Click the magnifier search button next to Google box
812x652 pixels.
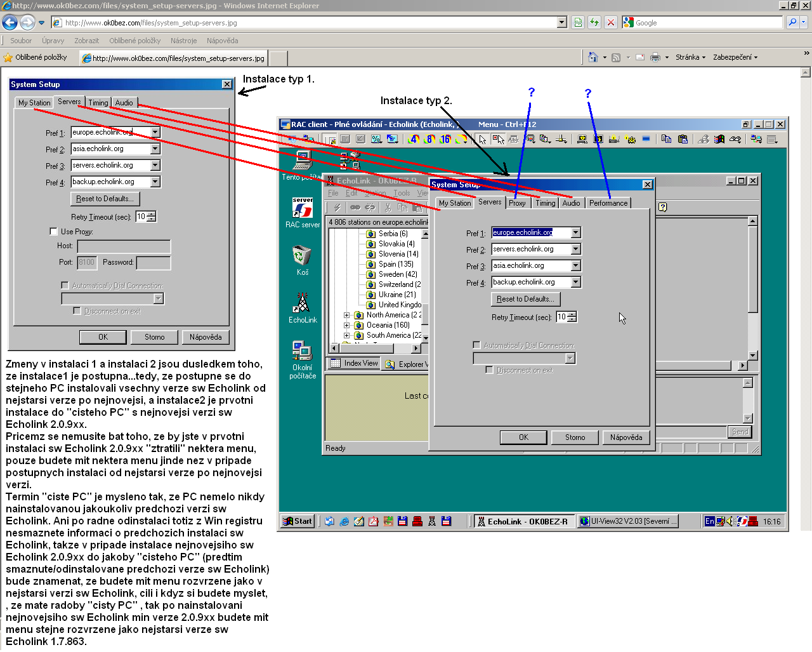click(792, 22)
